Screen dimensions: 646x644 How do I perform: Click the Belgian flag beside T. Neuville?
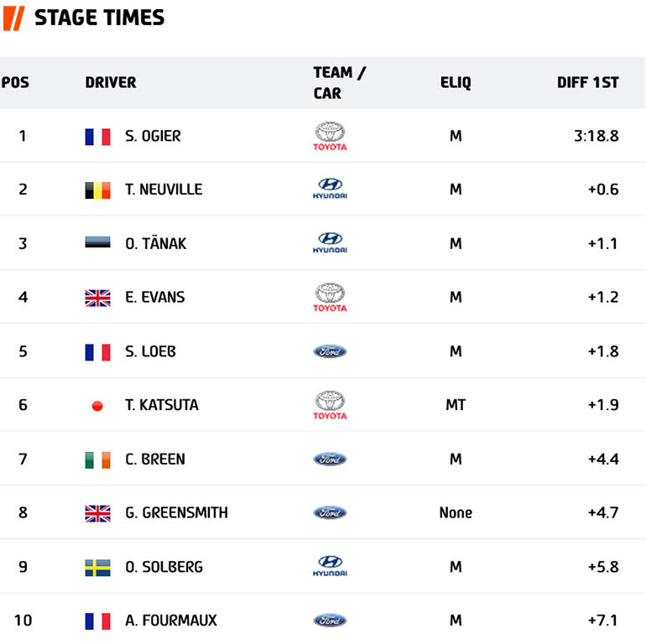(97, 190)
